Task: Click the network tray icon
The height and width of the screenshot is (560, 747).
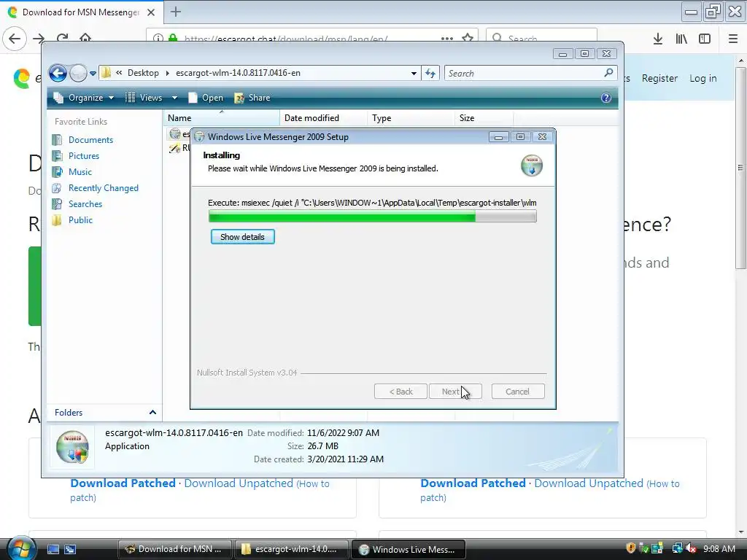Action: coord(676,548)
